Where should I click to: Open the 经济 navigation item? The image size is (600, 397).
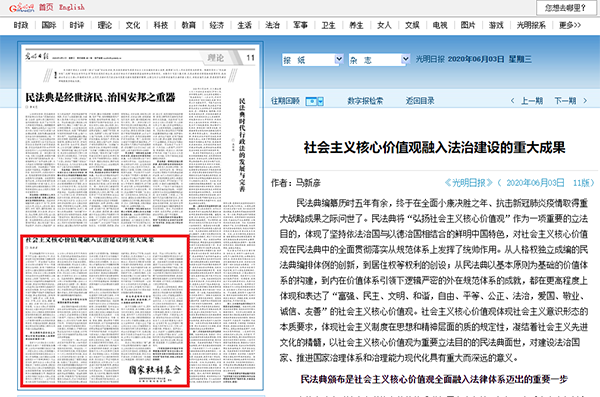pyautogui.click(x=217, y=25)
